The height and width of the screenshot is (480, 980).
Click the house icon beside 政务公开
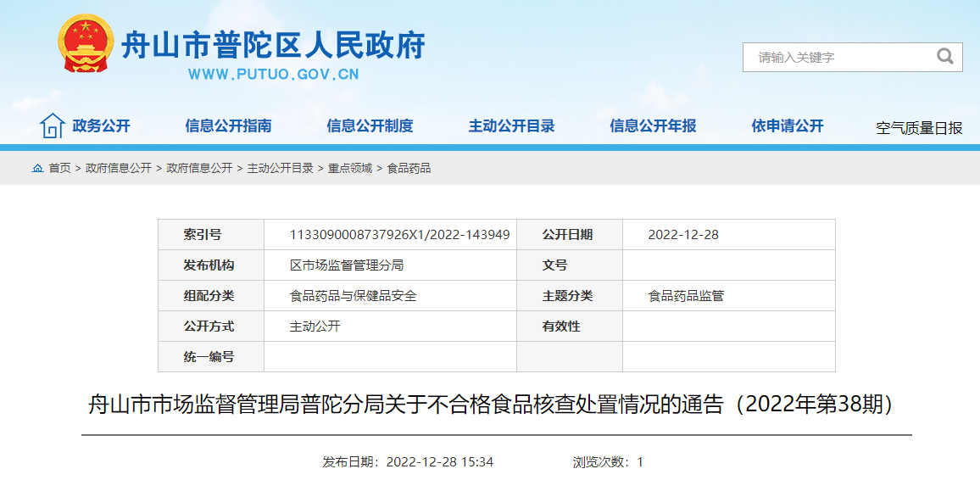(x=53, y=126)
